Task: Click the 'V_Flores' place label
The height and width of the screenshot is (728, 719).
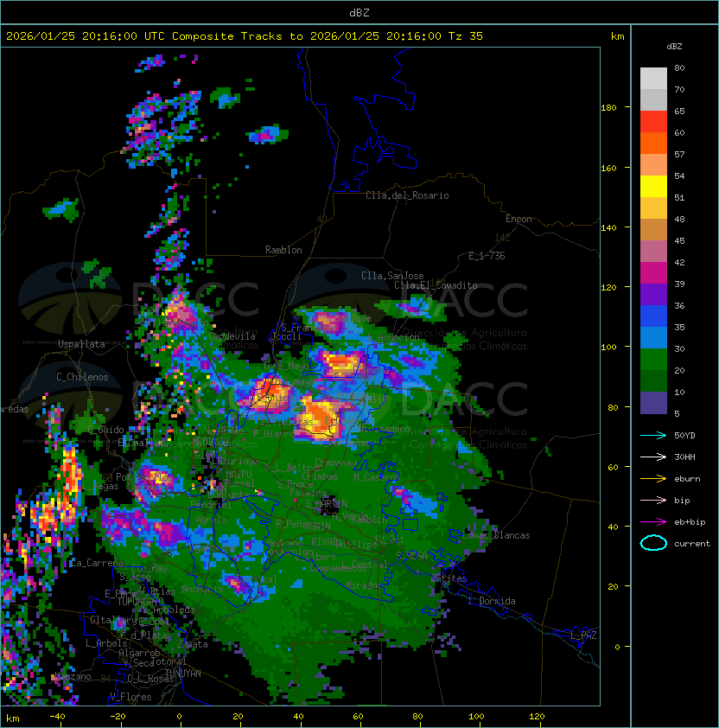Action: pyautogui.click(x=130, y=698)
